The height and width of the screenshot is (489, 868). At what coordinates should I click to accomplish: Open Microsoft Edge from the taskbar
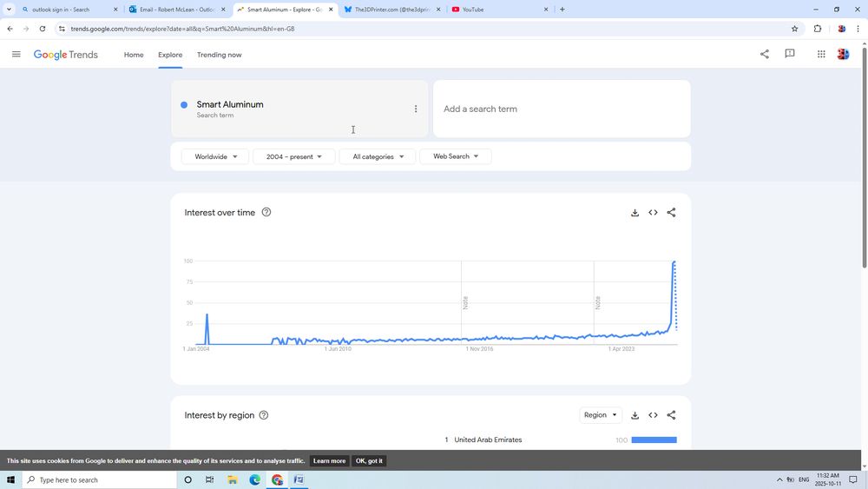[254, 479]
